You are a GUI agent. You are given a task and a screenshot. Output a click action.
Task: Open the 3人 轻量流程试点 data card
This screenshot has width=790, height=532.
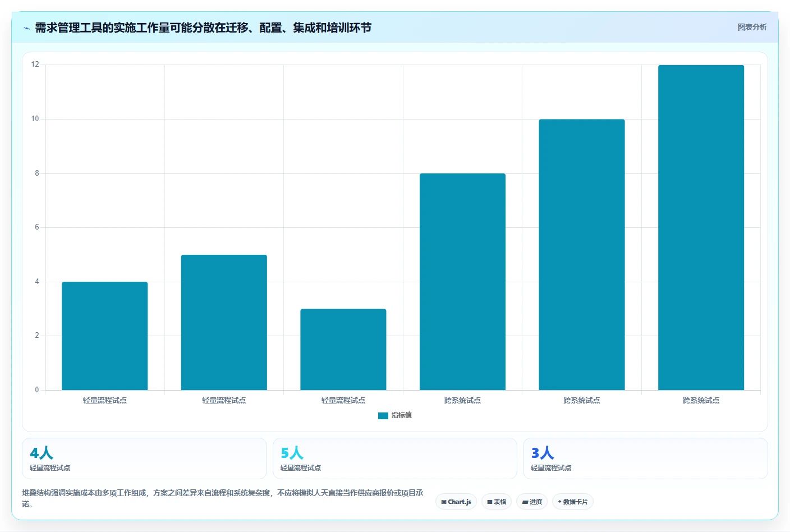(645, 458)
